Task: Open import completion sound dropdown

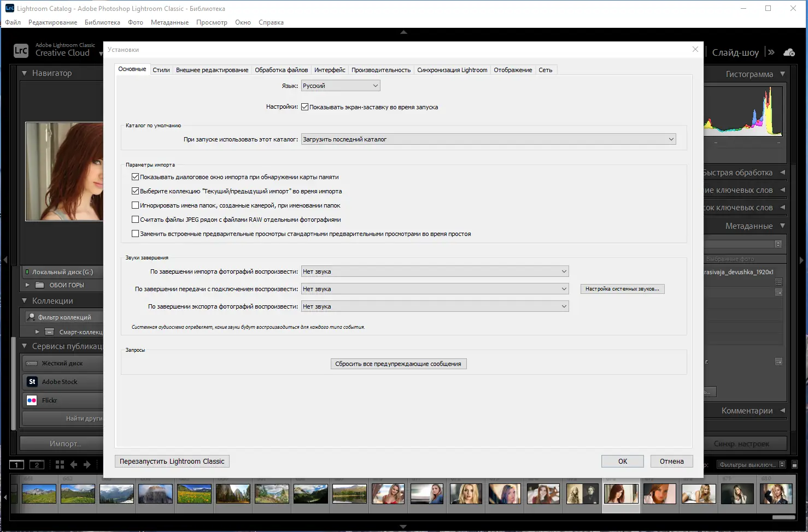Action: (x=435, y=271)
